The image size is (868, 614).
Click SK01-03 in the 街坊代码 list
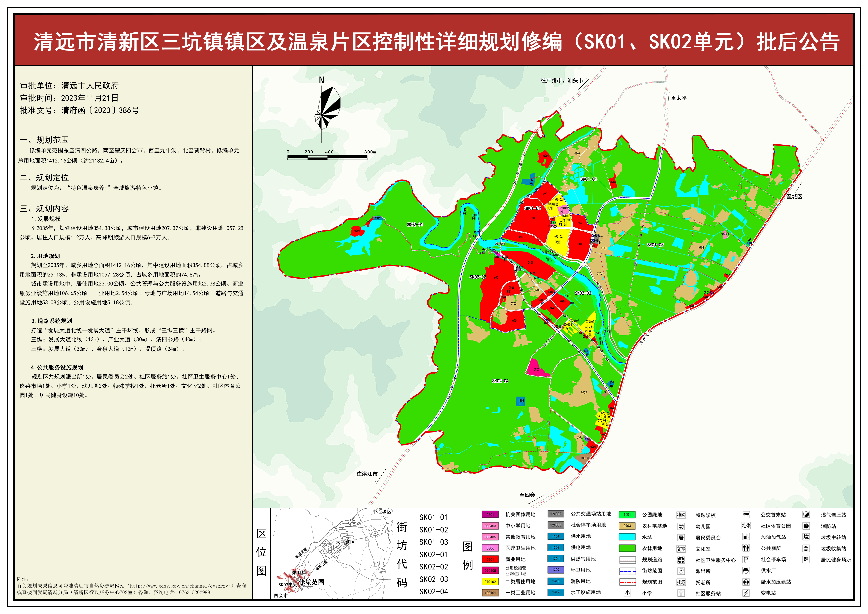click(x=433, y=542)
